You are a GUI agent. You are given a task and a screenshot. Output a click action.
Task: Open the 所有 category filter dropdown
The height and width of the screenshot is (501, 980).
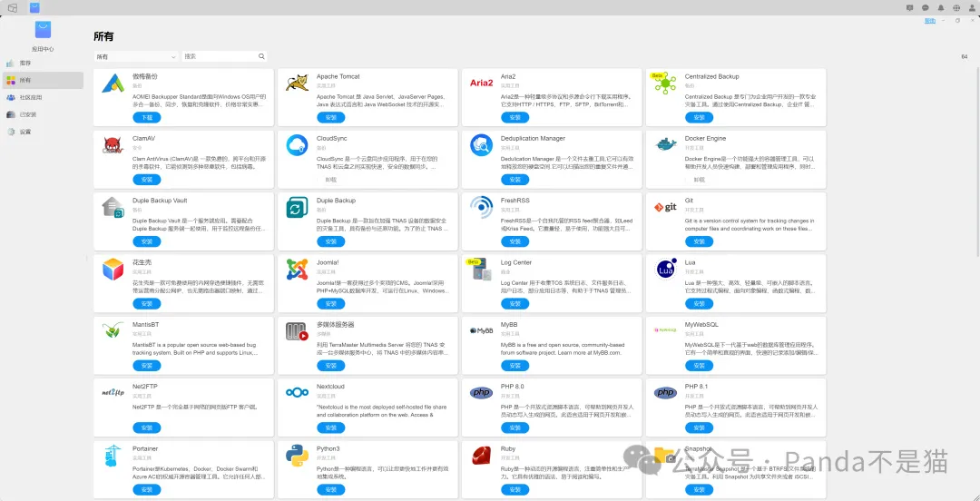(136, 56)
